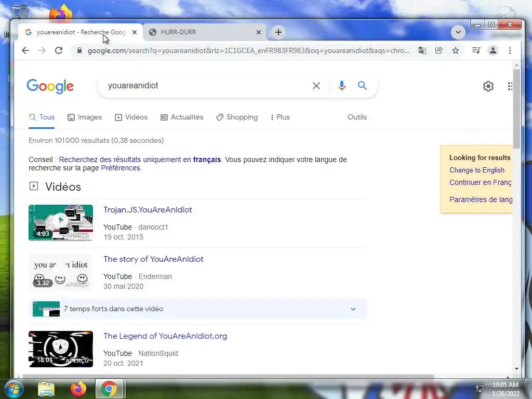The height and width of the screenshot is (399, 532).
Task: Switch to Shopping results
Action: point(237,117)
